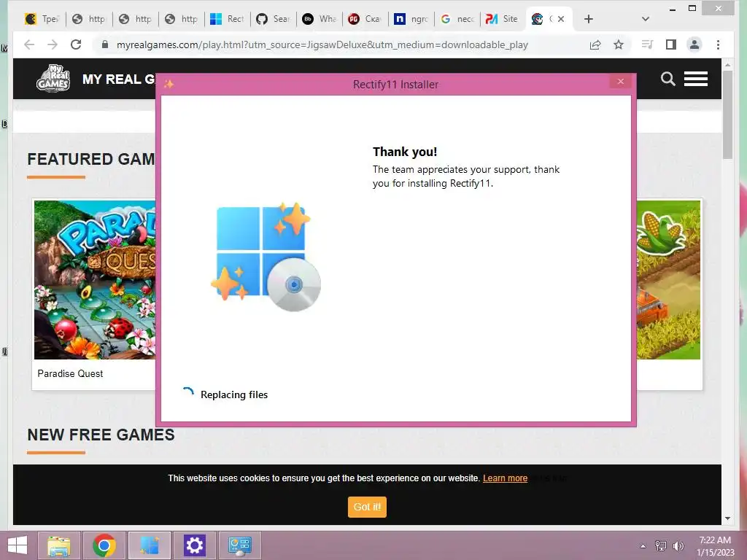Viewport: 747px width, 560px height.
Task: Open the volume tray icon
Action: tap(678, 545)
